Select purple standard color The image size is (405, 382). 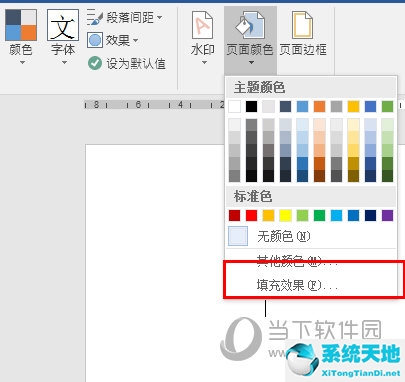pyautogui.click(x=387, y=215)
